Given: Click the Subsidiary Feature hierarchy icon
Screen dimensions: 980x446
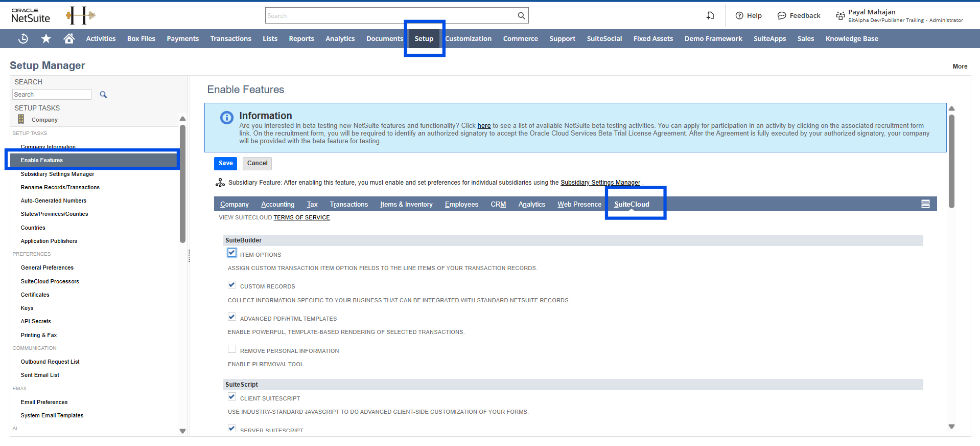Looking at the screenshot, I should [x=220, y=183].
